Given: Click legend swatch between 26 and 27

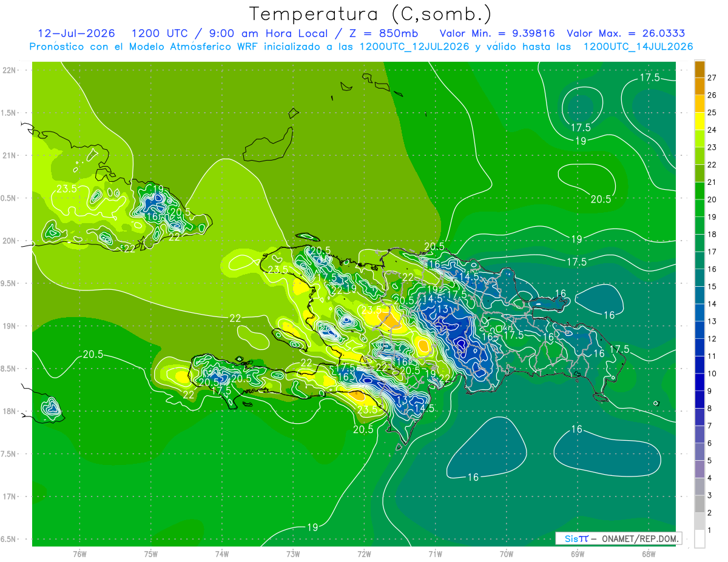Looking at the screenshot, I should pos(699,85).
